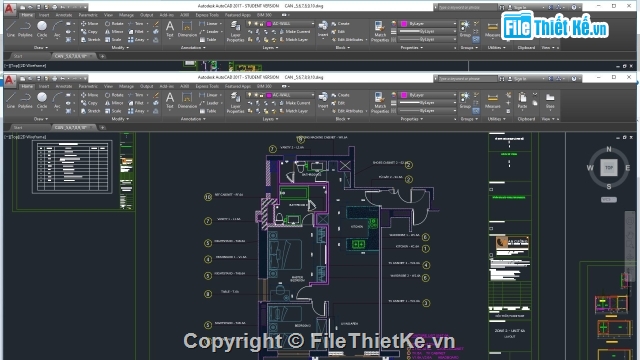Click the Text tool in lower window
The width and height of the screenshot is (640, 360).
pyautogui.click(x=170, y=100)
